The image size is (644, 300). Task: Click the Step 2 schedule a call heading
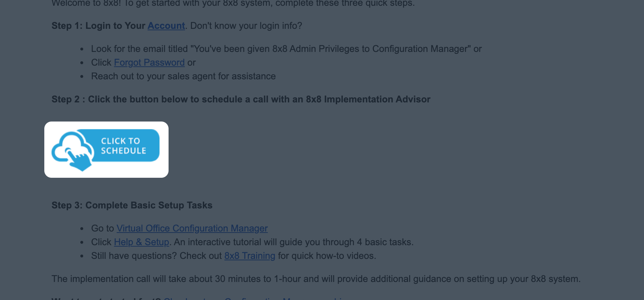click(241, 99)
